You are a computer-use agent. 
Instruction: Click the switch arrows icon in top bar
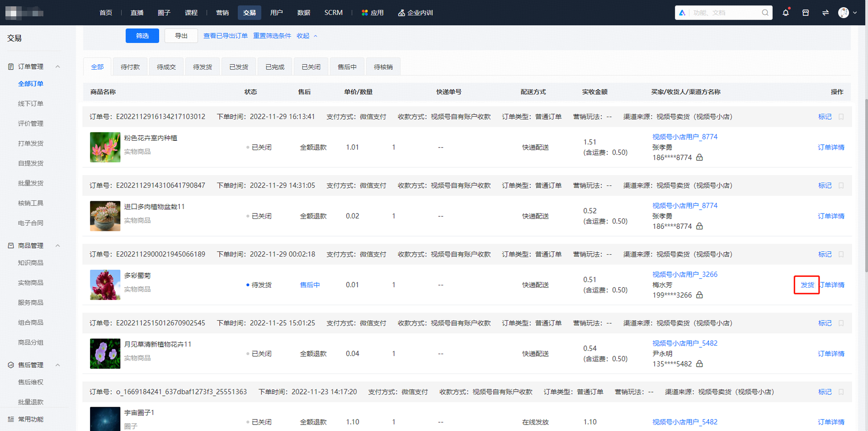pyautogui.click(x=826, y=13)
